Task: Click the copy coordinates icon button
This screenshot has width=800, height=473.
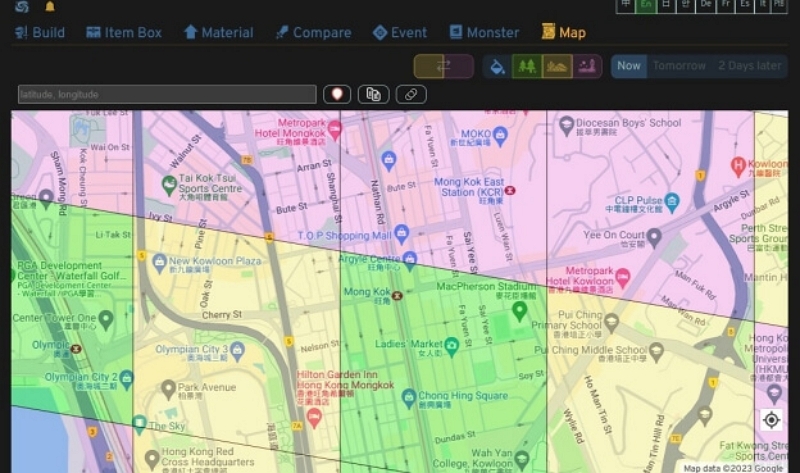Action: click(373, 94)
